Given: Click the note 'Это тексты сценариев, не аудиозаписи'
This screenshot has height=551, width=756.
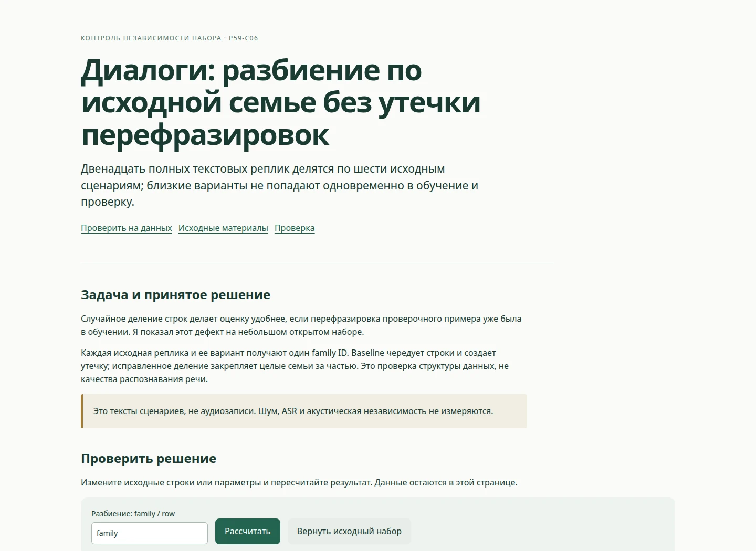Looking at the screenshot, I should coord(304,411).
